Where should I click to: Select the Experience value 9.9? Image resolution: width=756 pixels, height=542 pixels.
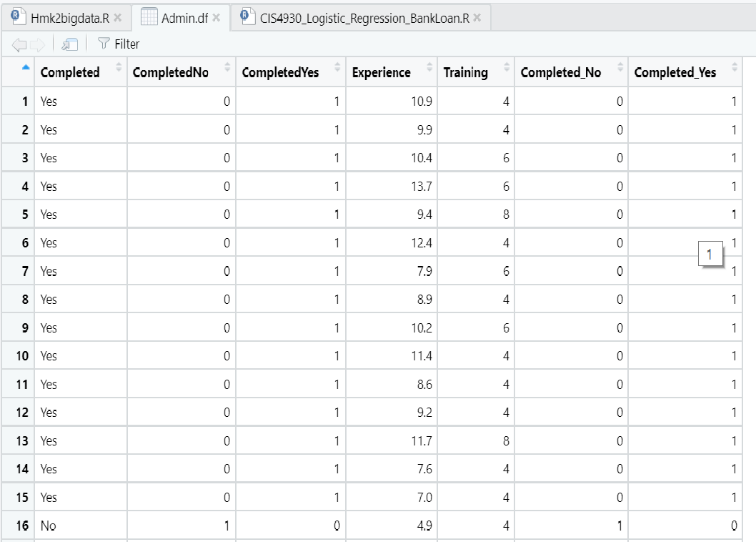coord(424,130)
